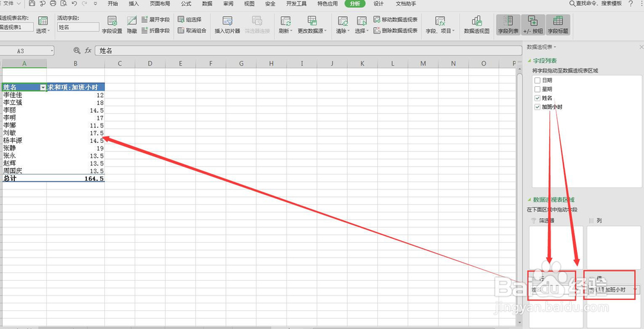Select column header C
This screenshot has height=329, width=644.
click(x=120, y=63)
